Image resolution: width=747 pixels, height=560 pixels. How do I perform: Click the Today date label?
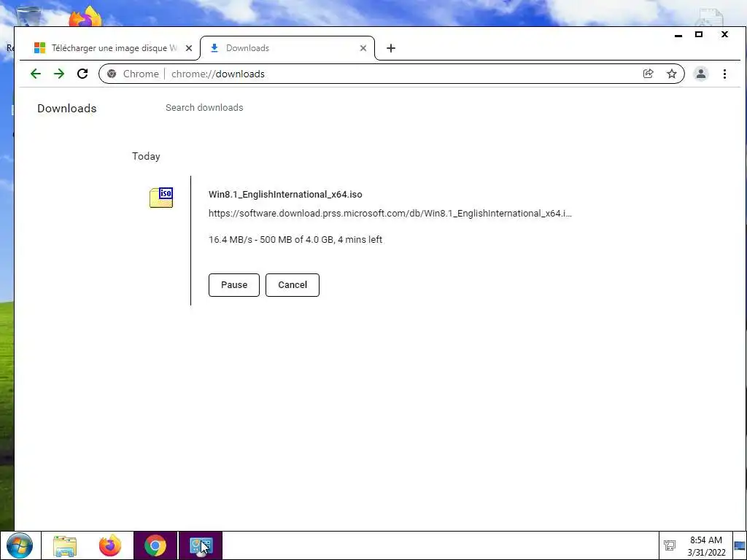coord(146,156)
